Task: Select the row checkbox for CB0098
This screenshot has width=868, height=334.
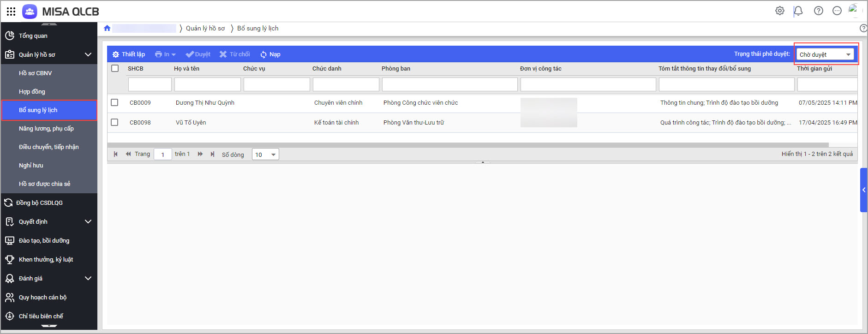Action: [x=114, y=122]
